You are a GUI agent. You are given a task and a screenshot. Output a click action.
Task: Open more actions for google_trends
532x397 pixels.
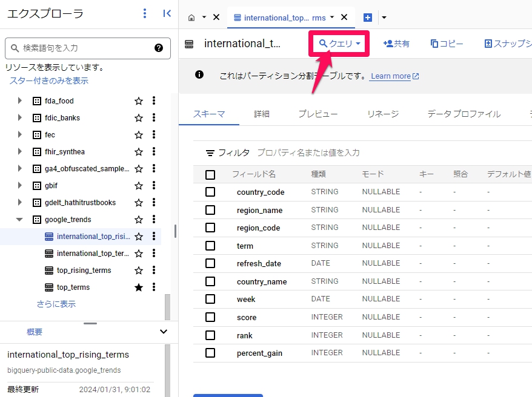point(154,219)
